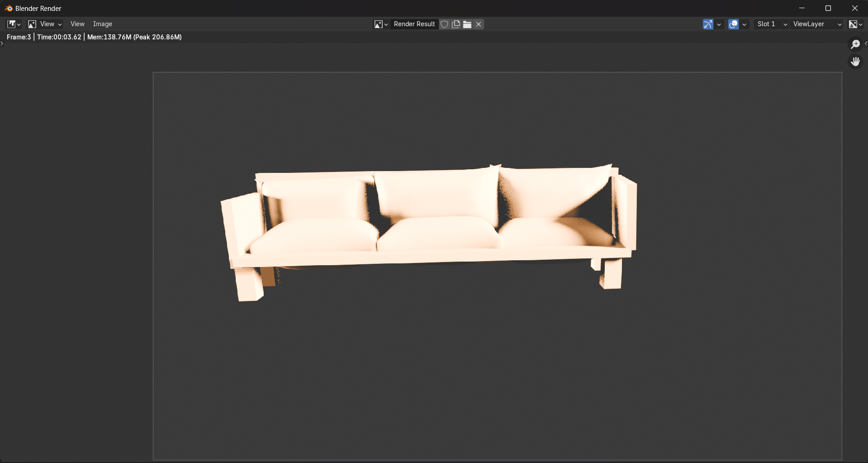Screen dimensions: 868x463
Task: Select the Slot 1 render slot dropdown
Action: [772, 24]
